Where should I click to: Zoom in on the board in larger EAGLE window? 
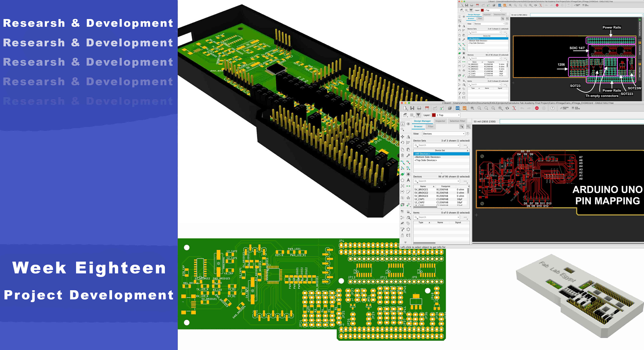[x=479, y=108]
